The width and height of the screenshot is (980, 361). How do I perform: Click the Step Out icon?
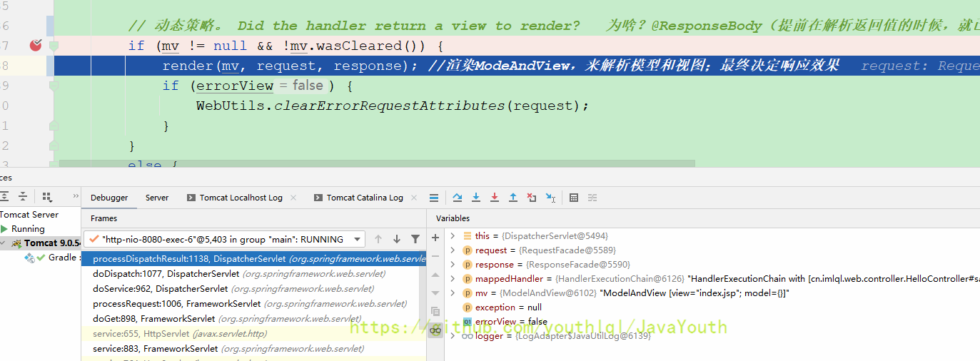(512, 198)
